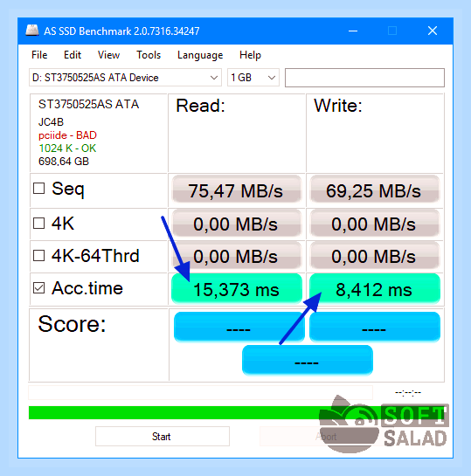
Task: Enable the 4K test checkbox
Action: point(38,223)
